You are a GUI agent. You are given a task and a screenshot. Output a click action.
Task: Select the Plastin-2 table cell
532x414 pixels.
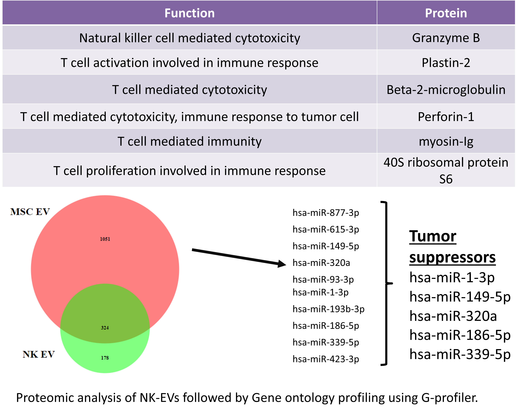click(446, 63)
